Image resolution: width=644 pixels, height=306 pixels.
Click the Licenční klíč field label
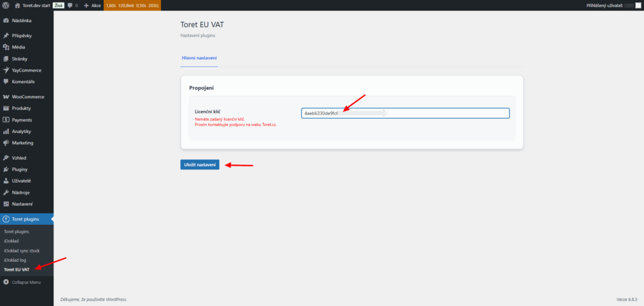(208, 111)
